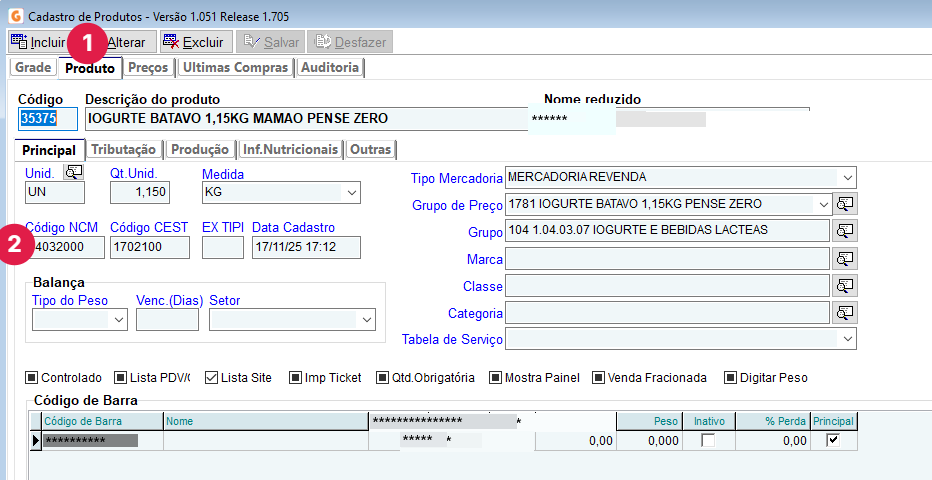Select the Tributação sub-tab
932x480 pixels.
[x=124, y=149]
